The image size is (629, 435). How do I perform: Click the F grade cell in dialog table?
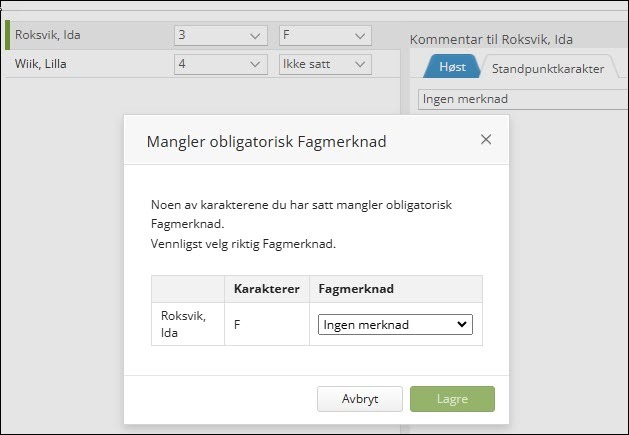click(238, 324)
